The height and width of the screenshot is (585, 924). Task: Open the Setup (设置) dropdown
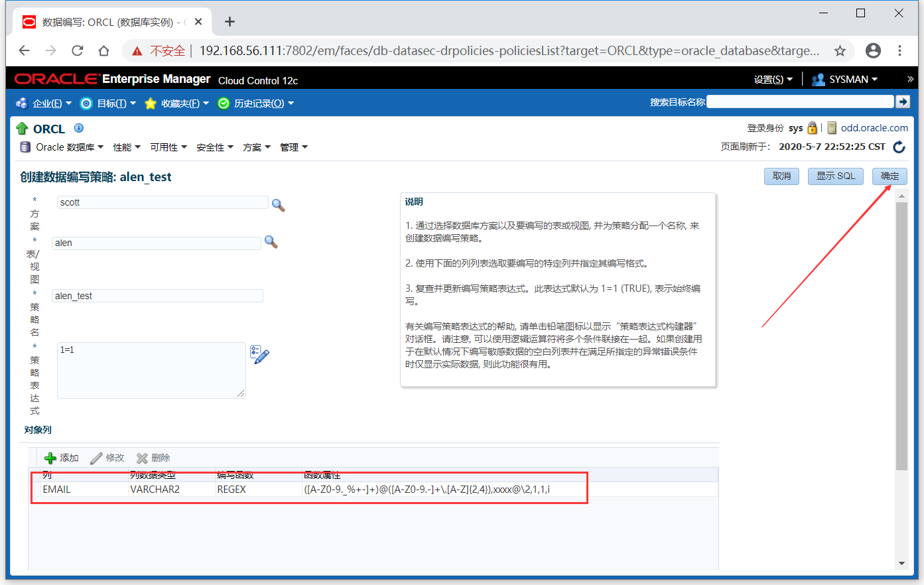[x=773, y=79]
